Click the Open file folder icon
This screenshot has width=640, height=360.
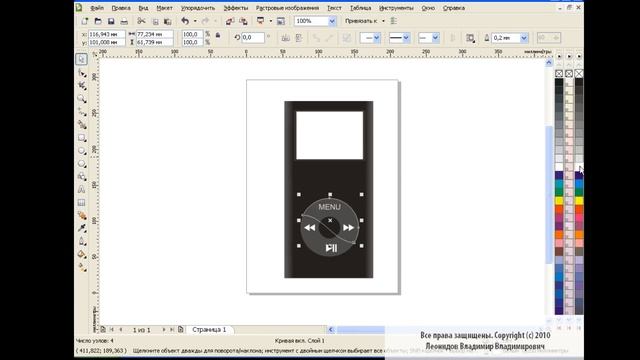98,21
